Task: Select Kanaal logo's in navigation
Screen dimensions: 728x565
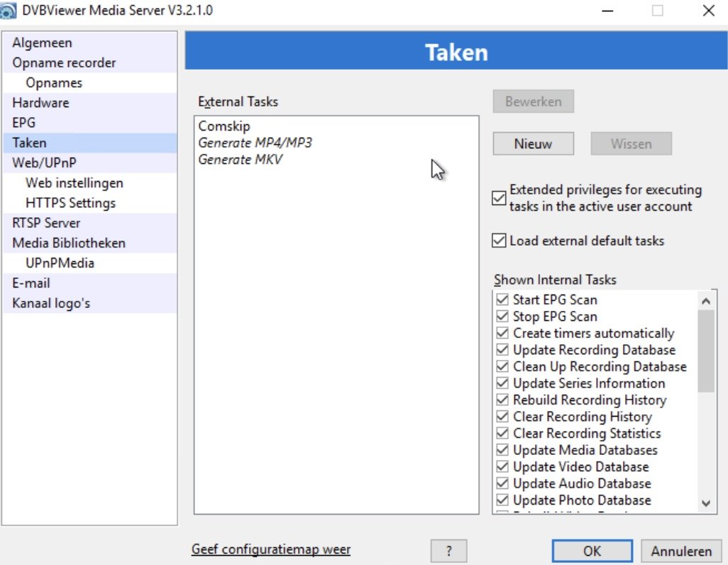Action: click(x=51, y=303)
